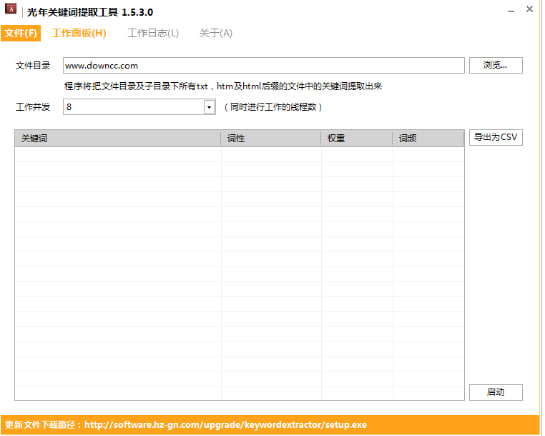Switch to 工作面板(H) tab
The height and width of the screenshot is (436, 545).
[79, 33]
